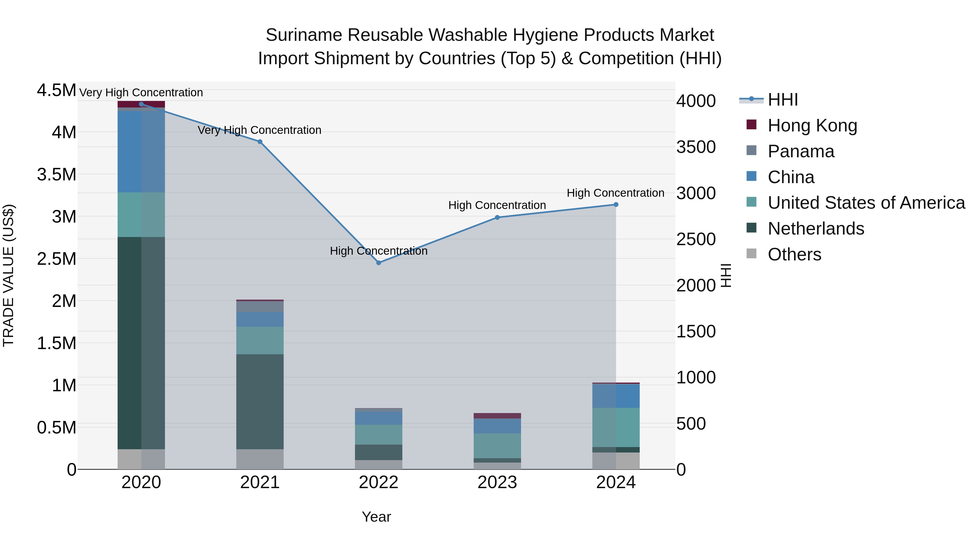Click the 2021 x-axis year label
Image resolution: width=980 pixels, height=551 pixels.
click(260, 482)
